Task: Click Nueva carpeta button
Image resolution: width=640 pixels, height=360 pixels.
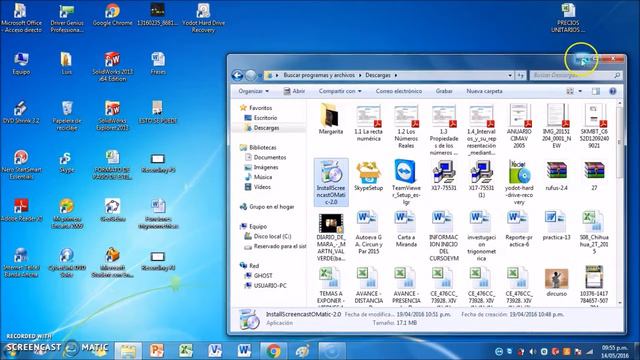Action: pyautogui.click(x=484, y=91)
